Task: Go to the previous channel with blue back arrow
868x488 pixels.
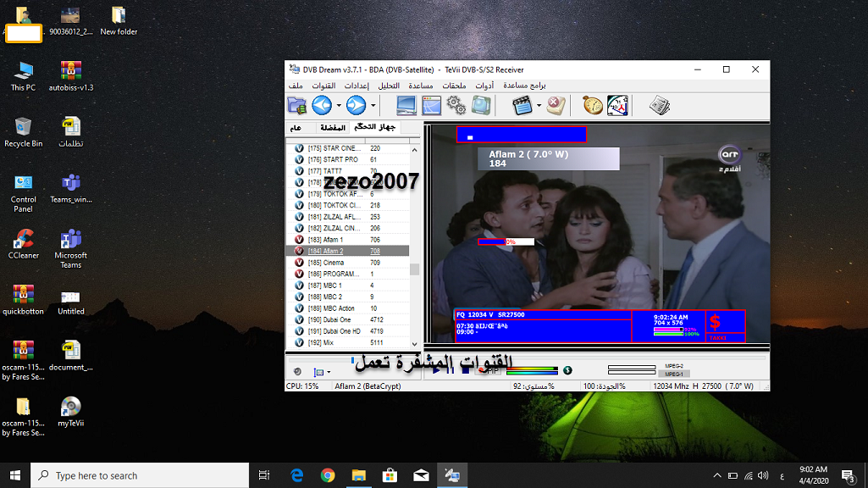Action: (322, 105)
